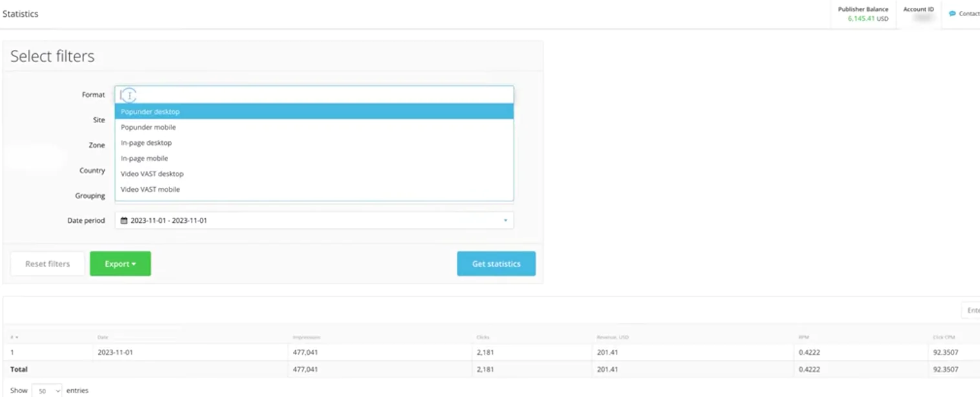
Task: Click the Publisher Balance amount
Action: tap(862, 19)
